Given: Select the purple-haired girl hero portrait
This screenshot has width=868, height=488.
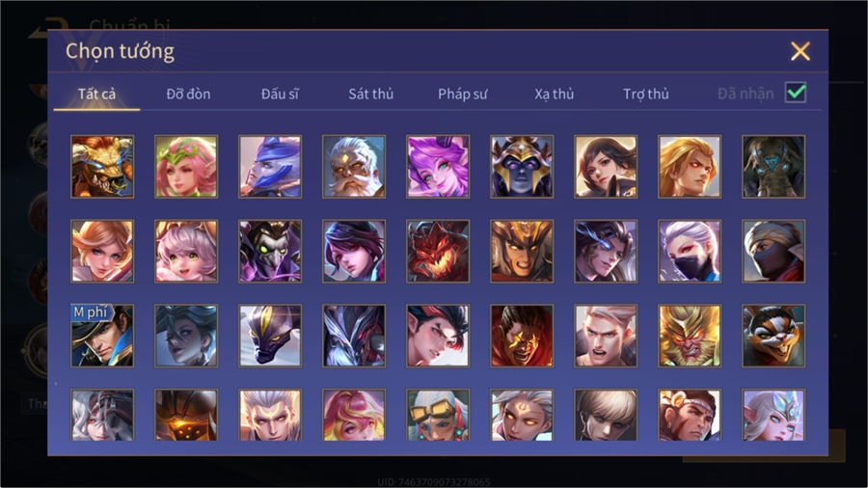Looking at the screenshot, I should (x=438, y=167).
